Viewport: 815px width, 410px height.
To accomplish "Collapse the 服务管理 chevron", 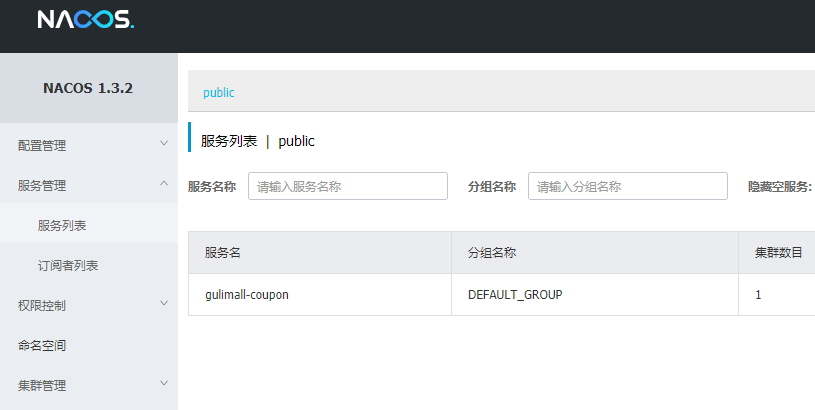I will tap(164, 183).
